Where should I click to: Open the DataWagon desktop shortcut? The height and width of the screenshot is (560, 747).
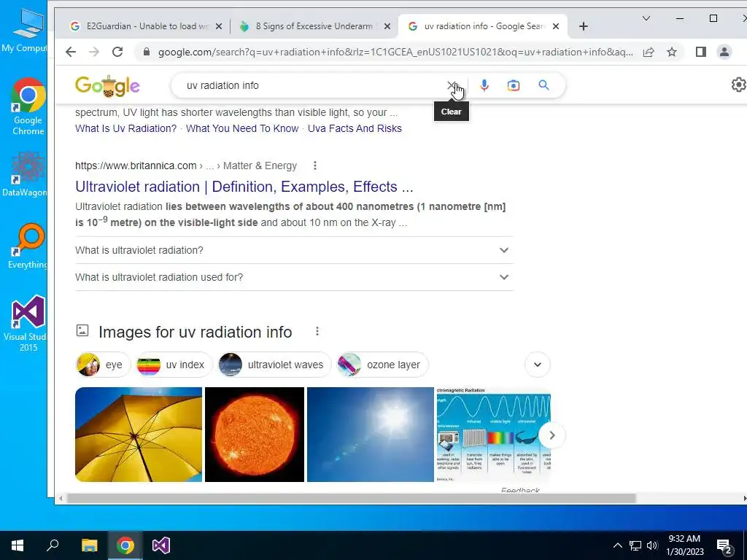(x=26, y=174)
